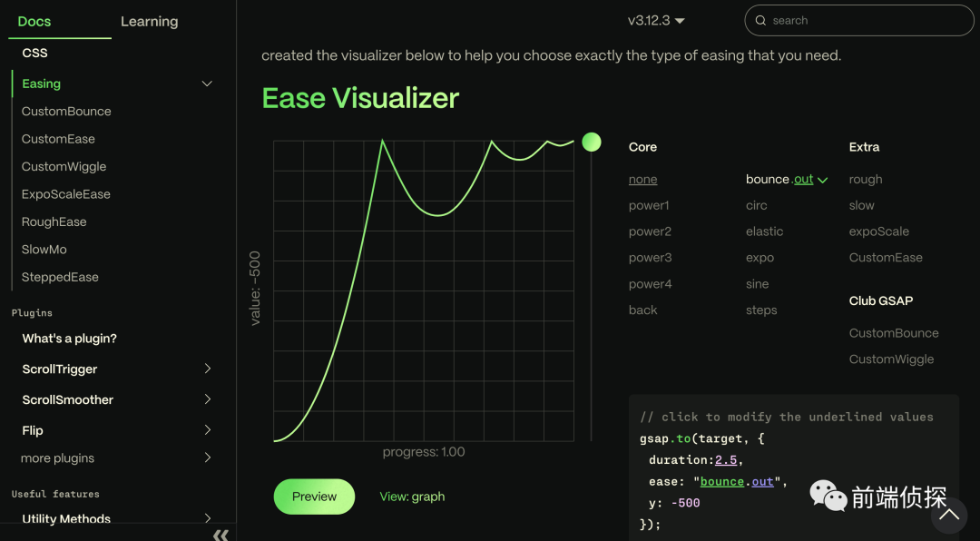Select CustomBounce under Club GSAP
This screenshot has width=980, height=541.
click(x=894, y=333)
